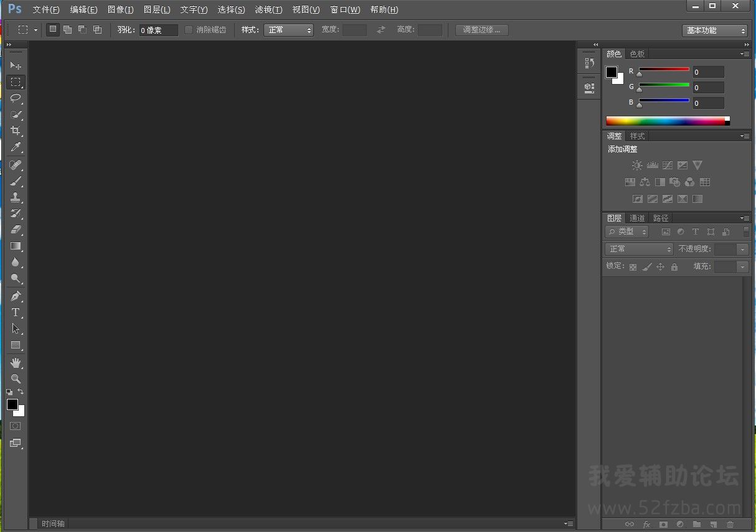The height and width of the screenshot is (532, 756).
Task: Open the 样式 style dropdown showing 正常
Action: coord(288,30)
